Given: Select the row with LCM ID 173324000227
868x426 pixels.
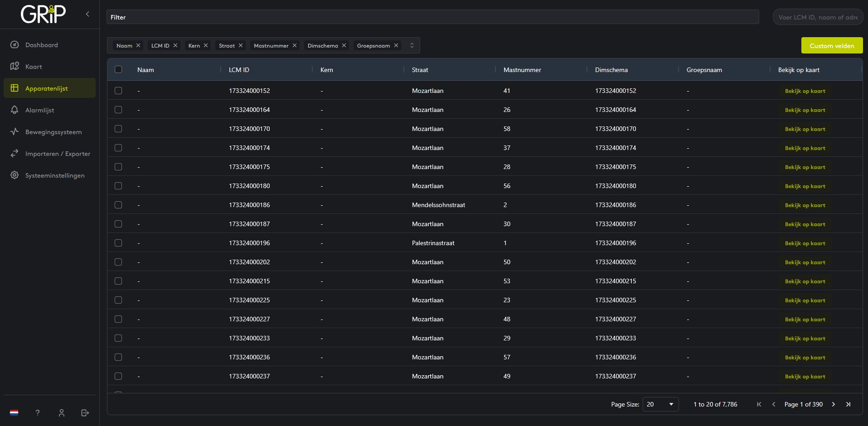Looking at the screenshot, I should pyautogui.click(x=118, y=319).
